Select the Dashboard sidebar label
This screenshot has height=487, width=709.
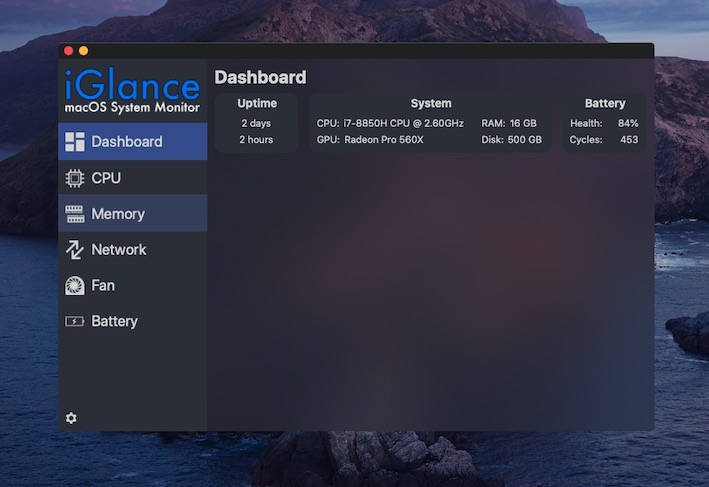tap(127, 142)
